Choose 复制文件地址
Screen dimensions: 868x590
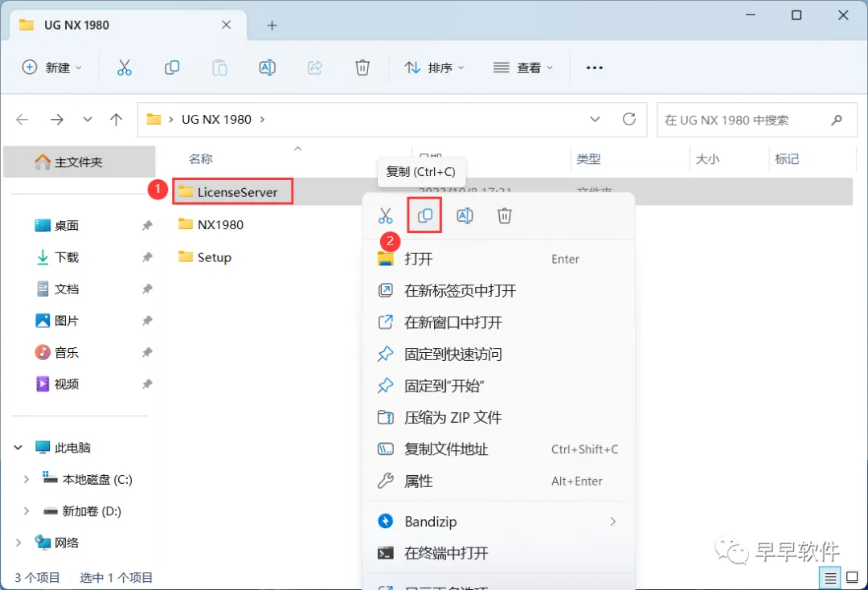tap(498, 449)
